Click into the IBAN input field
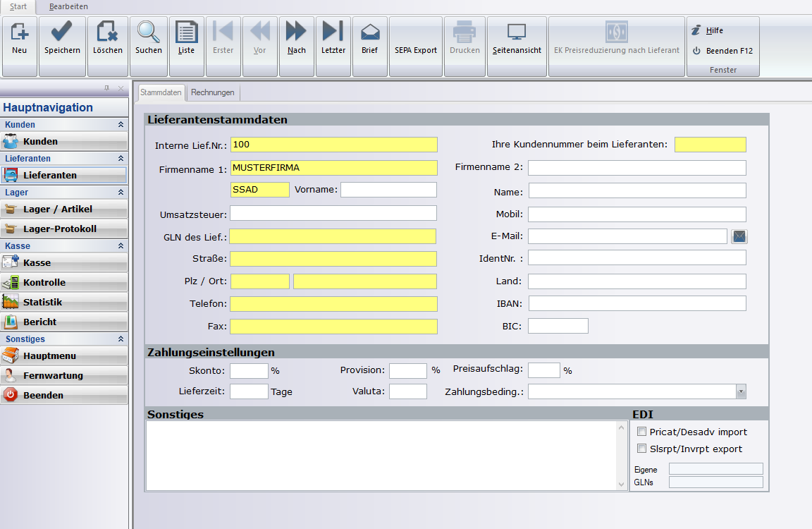 point(636,303)
